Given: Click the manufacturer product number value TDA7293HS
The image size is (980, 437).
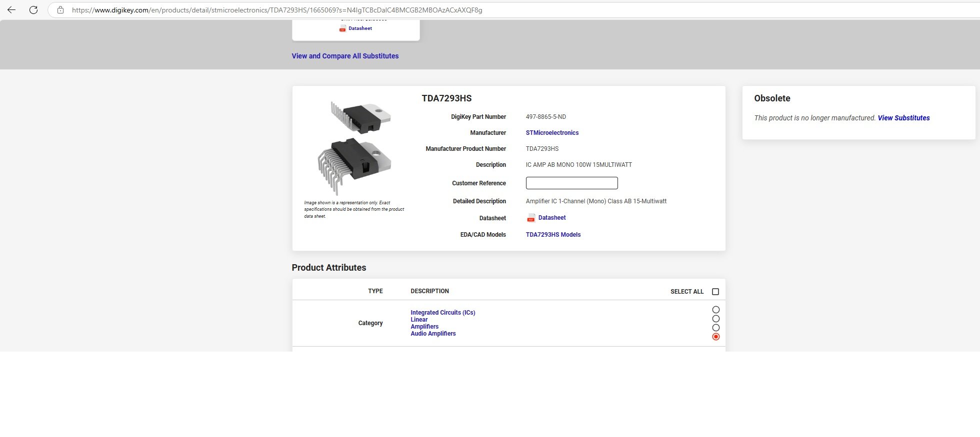Looking at the screenshot, I should click(x=542, y=149).
